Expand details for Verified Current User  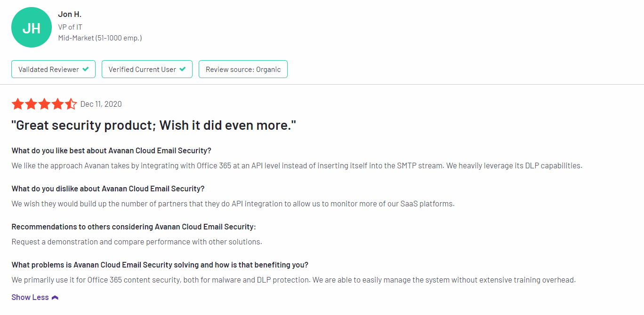click(x=147, y=69)
